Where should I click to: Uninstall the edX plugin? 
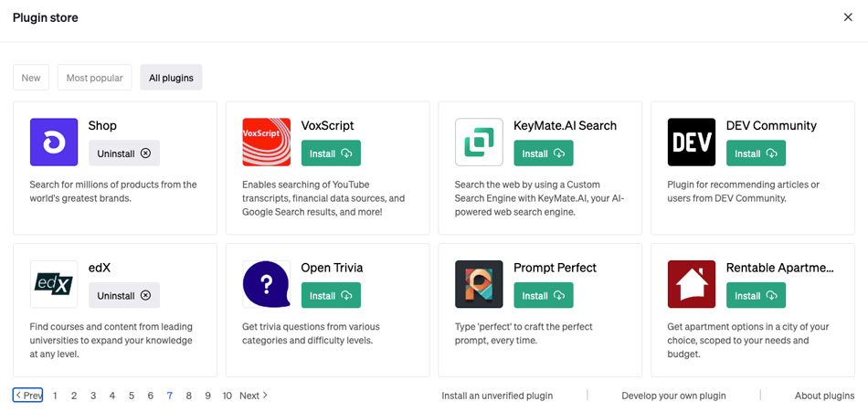pyautogui.click(x=124, y=296)
